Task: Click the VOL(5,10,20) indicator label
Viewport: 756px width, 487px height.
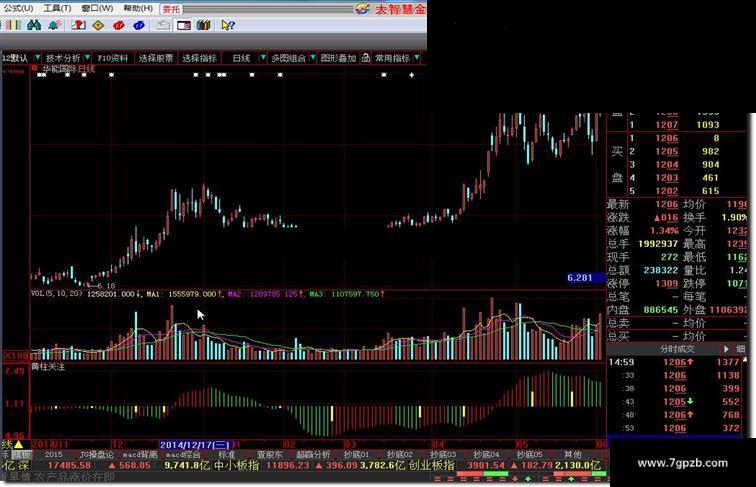Action: click(x=57, y=294)
